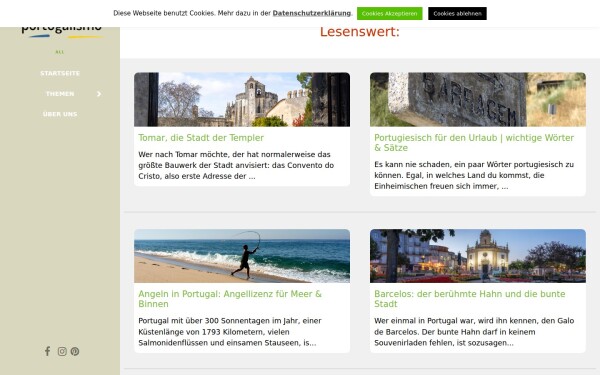Decline cookies with black button

coord(457,13)
